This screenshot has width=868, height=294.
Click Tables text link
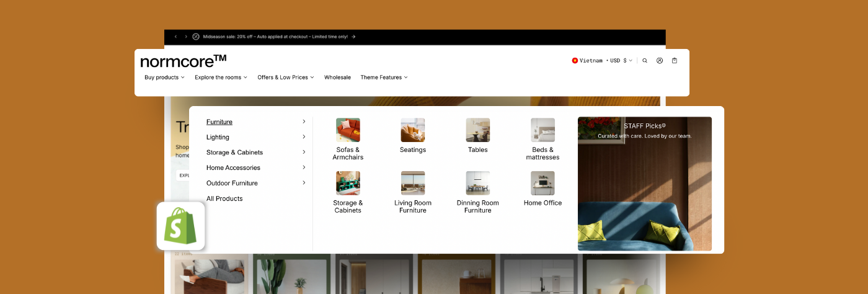[478, 149]
